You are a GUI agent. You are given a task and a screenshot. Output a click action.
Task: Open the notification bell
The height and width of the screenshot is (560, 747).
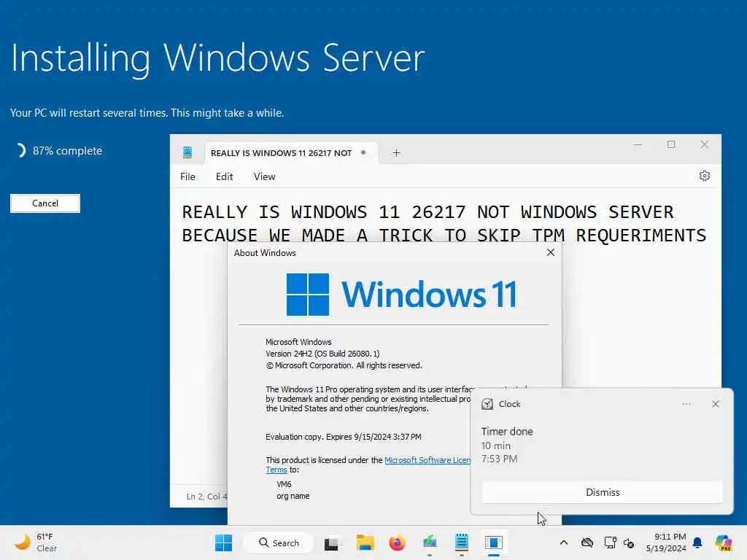tap(697, 542)
